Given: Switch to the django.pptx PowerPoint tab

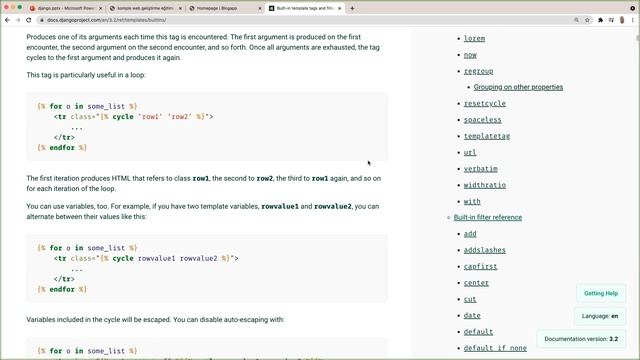Looking at the screenshot, I should click(x=65, y=8).
